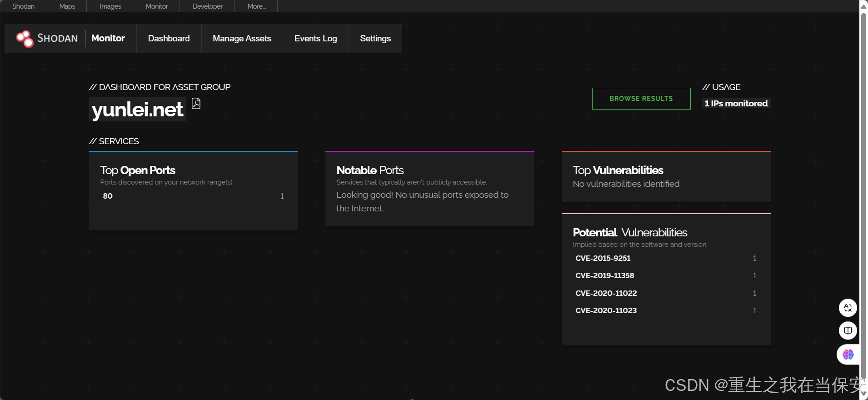
Task: Go to Maps in the top bar
Action: [67, 6]
